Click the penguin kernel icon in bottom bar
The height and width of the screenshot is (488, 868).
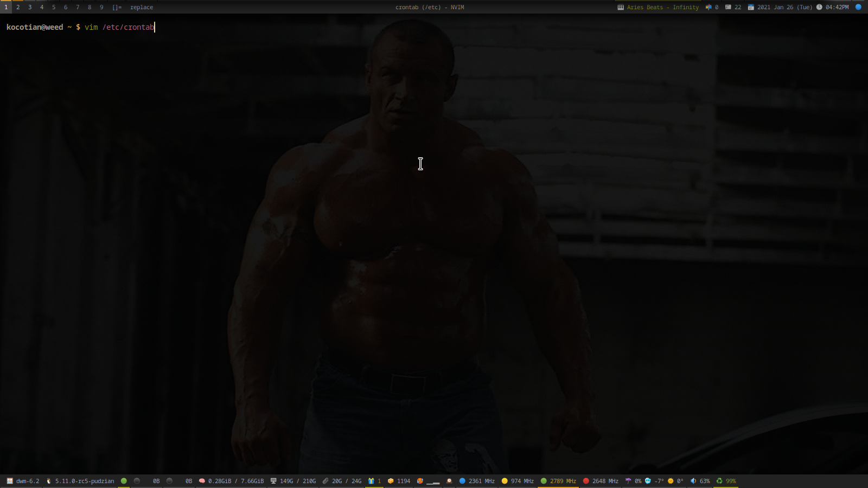point(49,481)
